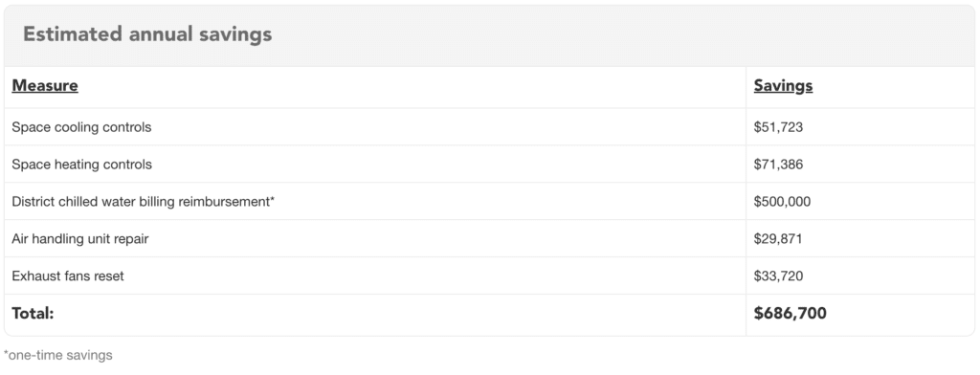Select the Space cooling controls row

point(489,127)
